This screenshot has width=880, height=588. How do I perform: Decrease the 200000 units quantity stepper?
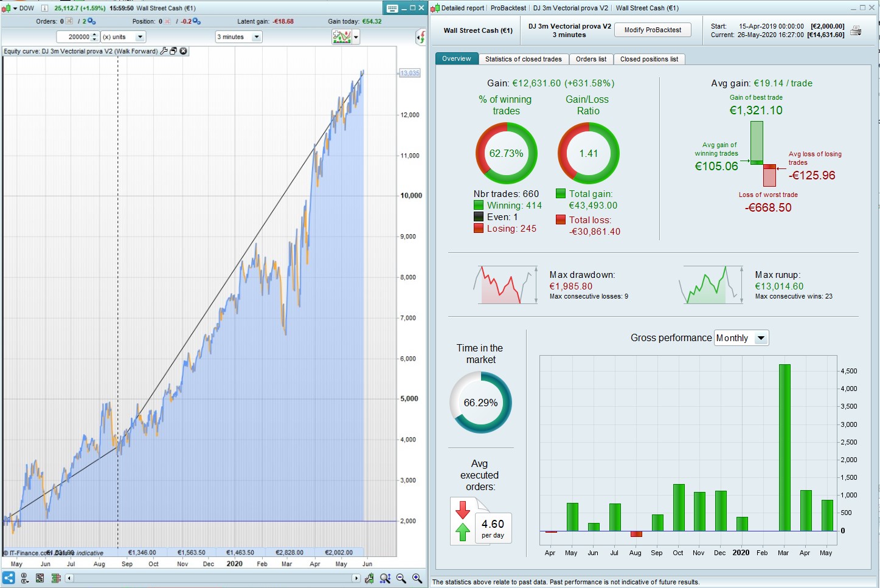point(94,40)
